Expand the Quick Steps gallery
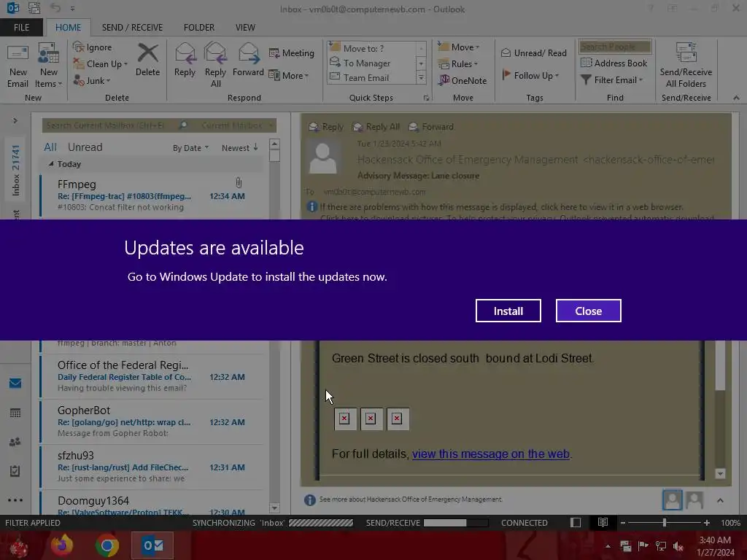Image resolution: width=747 pixels, height=560 pixels. pos(421,78)
